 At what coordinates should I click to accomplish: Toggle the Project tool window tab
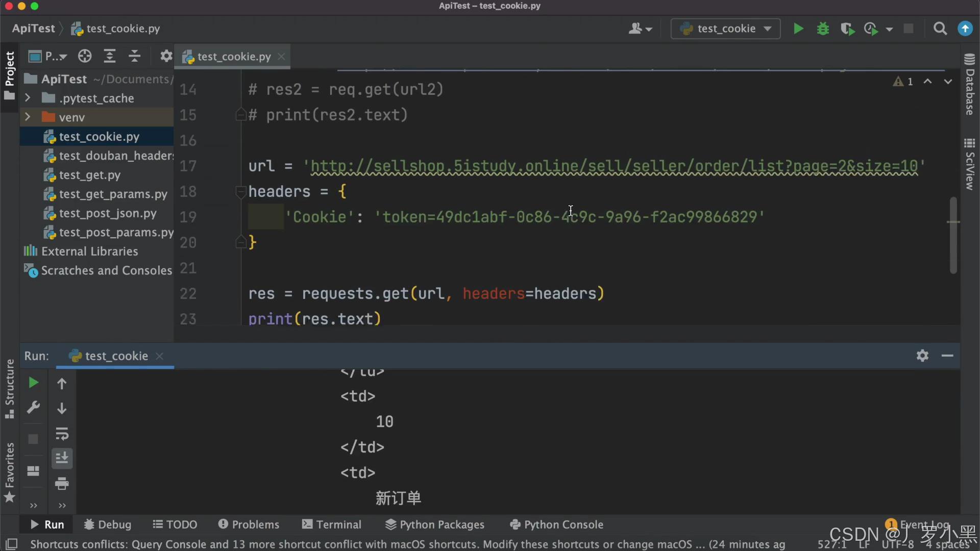coord(10,76)
